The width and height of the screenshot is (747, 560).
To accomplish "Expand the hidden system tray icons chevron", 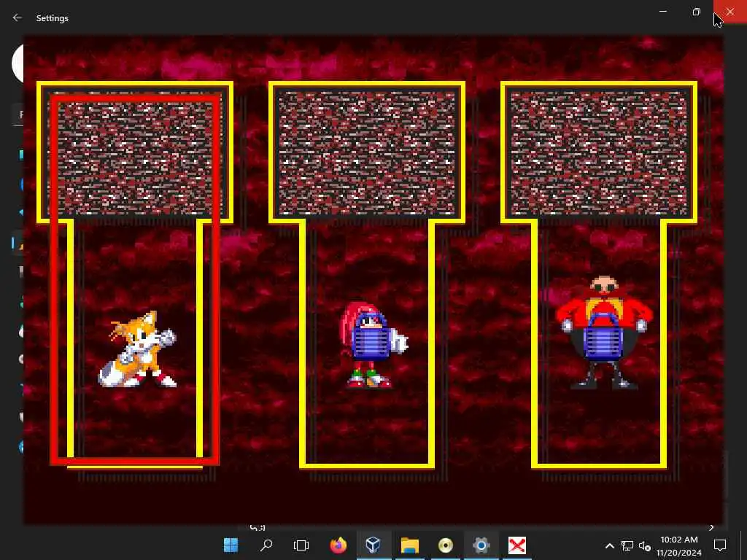I will pos(609,545).
